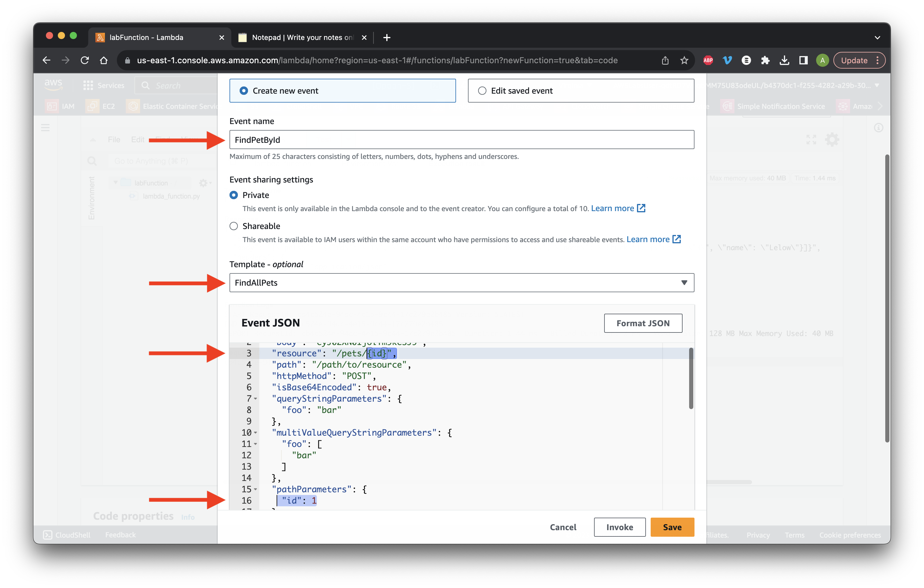Select the Edit saved event option
This screenshot has width=924, height=588.
coord(581,91)
